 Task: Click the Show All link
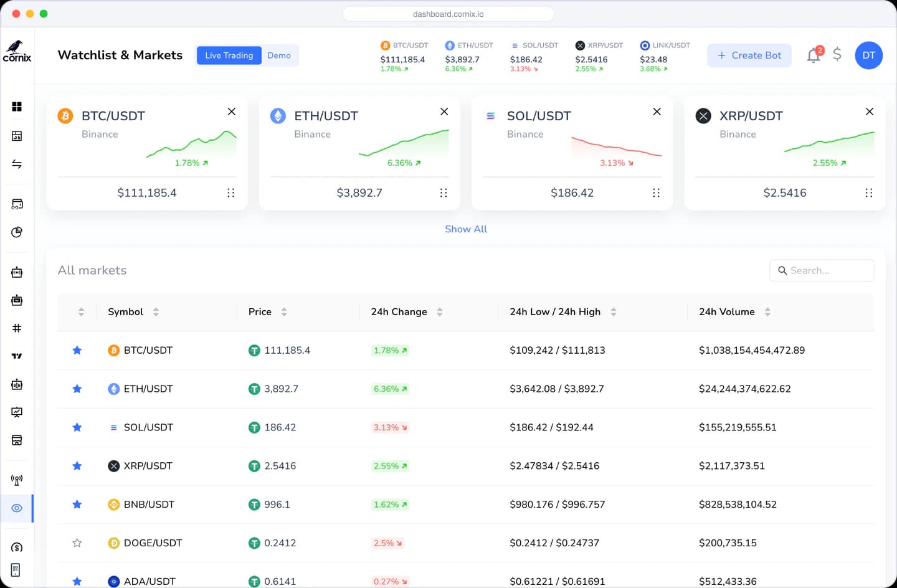(466, 229)
